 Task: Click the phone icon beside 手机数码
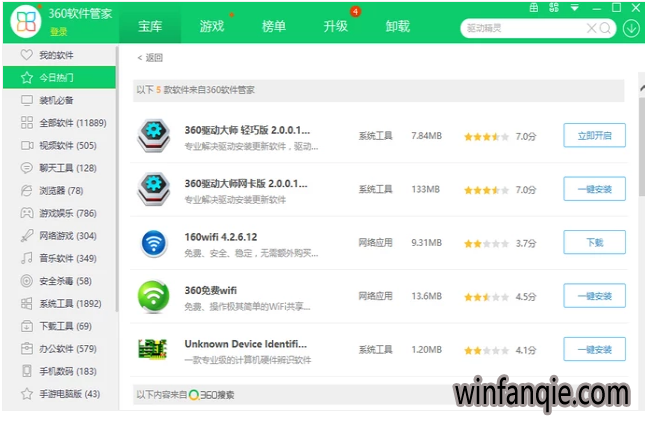[27, 371]
